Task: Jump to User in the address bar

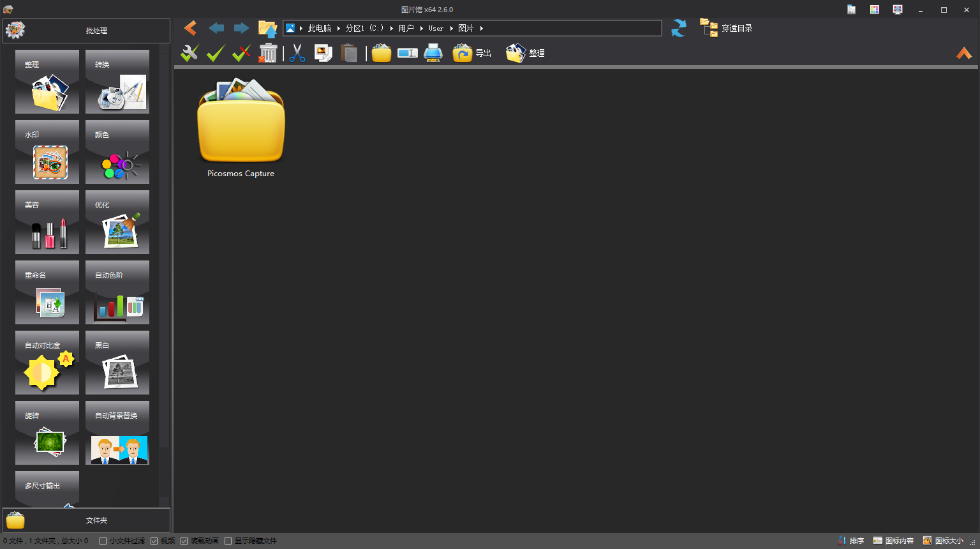Action: tap(436, 28)
